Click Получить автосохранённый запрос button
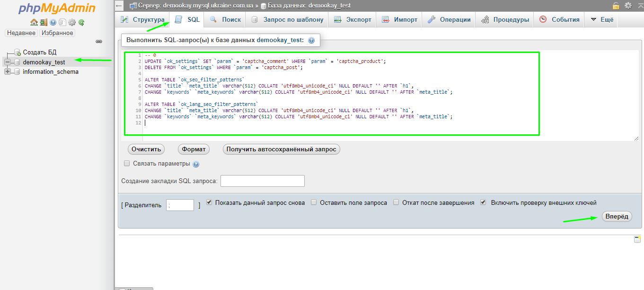 click(281, 149)
